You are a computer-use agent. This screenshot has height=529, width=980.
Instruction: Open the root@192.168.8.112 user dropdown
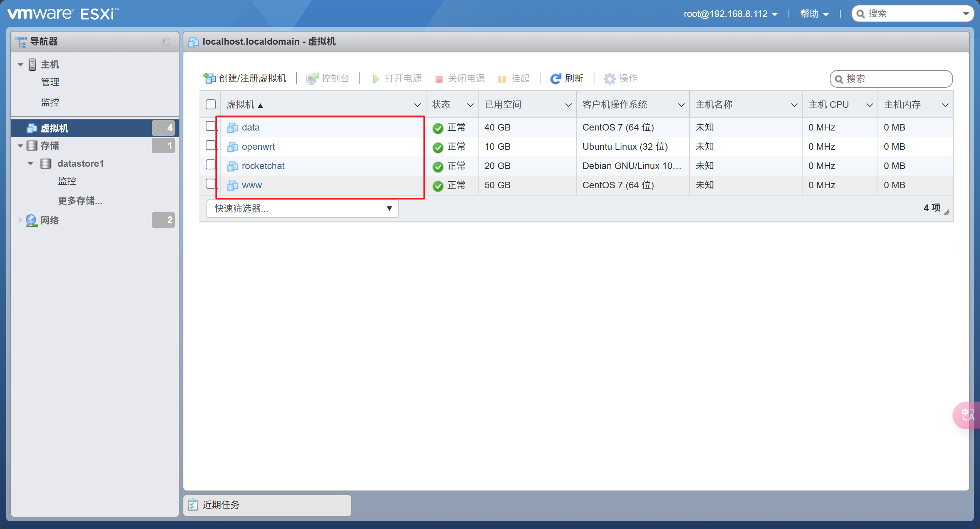click(x=730, y=14)
